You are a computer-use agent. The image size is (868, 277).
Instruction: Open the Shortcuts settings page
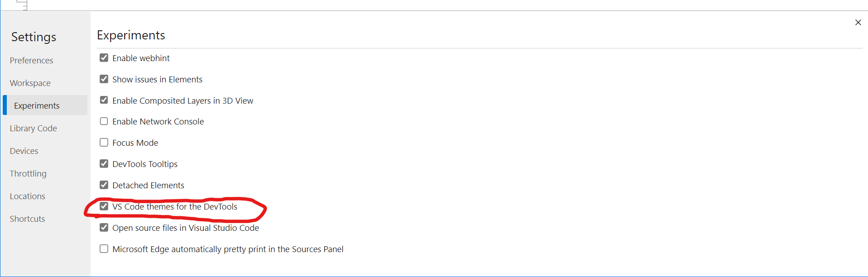pos(27,219)
